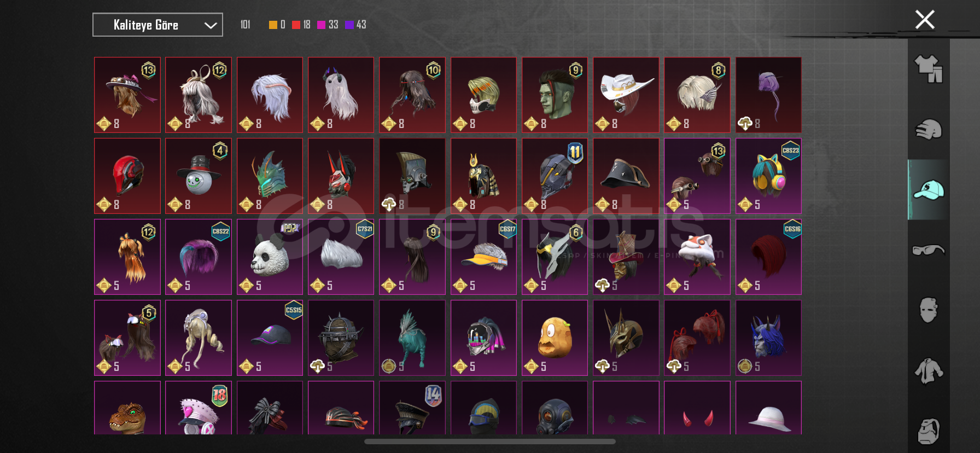Expand the Kaliteye Göre sort dropdown
The image size is (980, 453).
157,25
